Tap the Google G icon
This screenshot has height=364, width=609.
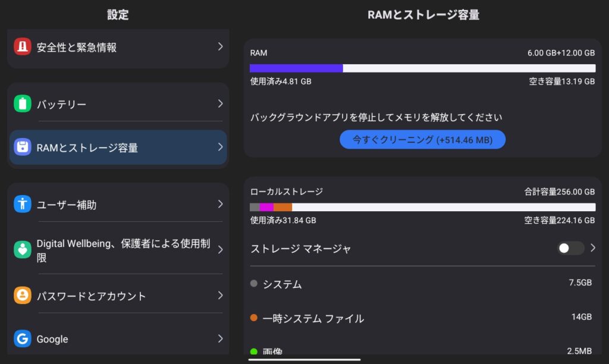tap(23, 339)
